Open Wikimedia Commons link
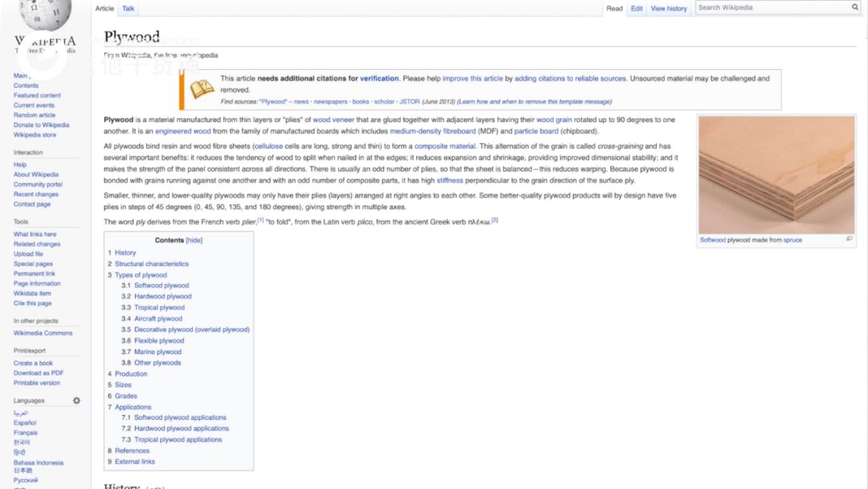 pyautogui.click(x=43, y=333)
